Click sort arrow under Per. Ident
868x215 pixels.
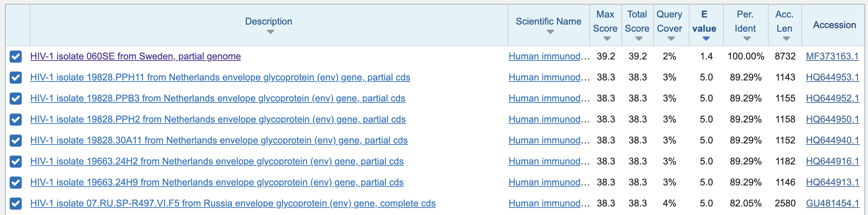(x=747, y=39)
